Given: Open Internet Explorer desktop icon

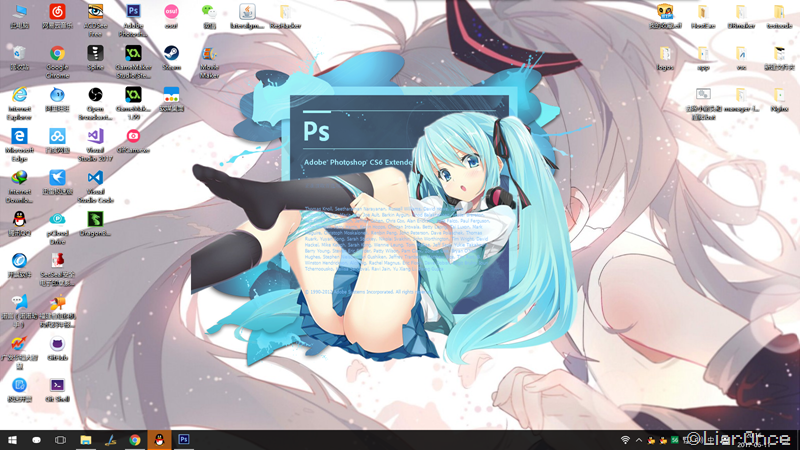Looking at the screenshot, I should click(x=19, y=94).
